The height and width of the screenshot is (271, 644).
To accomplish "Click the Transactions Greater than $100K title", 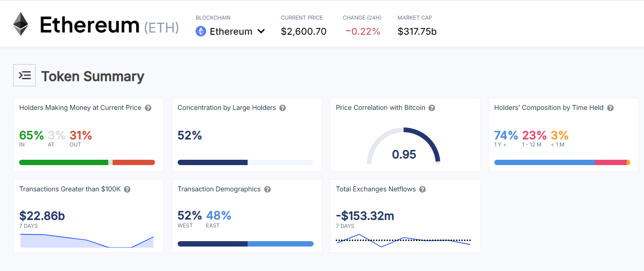I will pyautogui.click(x=70, y=189).
